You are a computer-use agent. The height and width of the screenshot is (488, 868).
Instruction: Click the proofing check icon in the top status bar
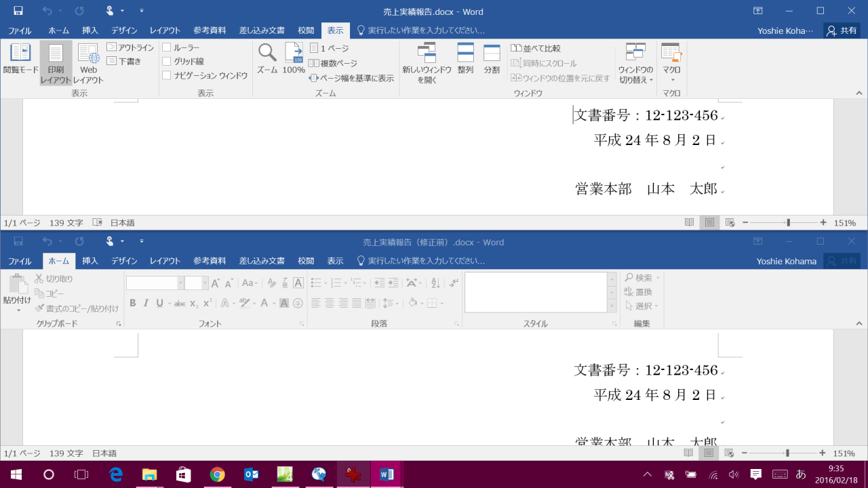(x=97, y=222)
